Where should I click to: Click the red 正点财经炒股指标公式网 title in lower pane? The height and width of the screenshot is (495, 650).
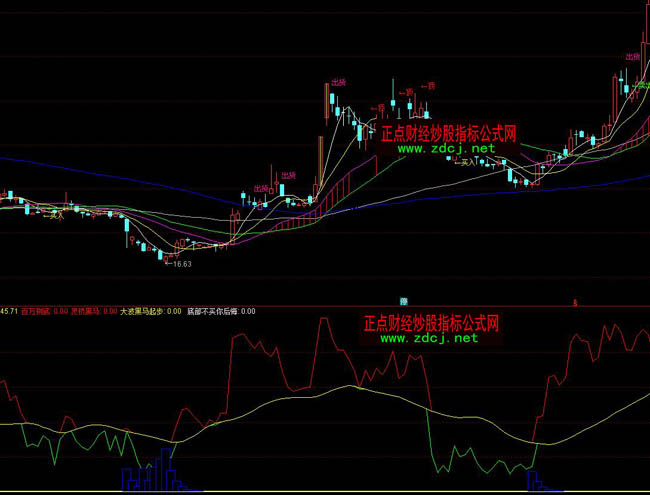(x=431, y=324)
